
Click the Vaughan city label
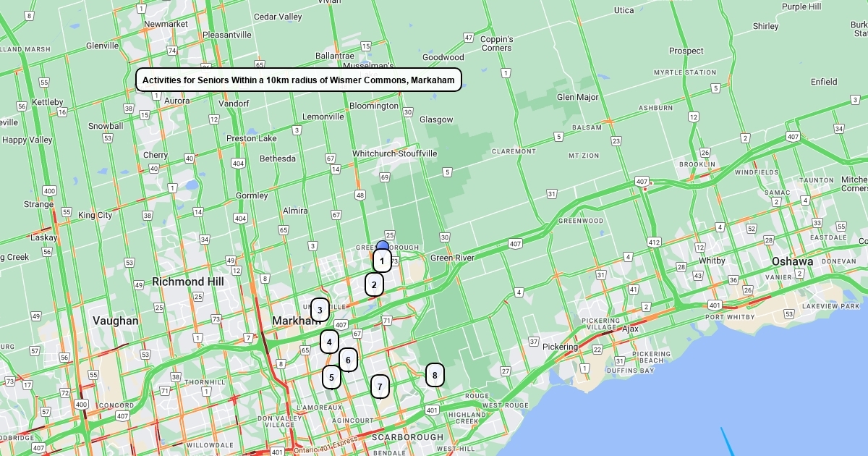(x=115, y=321)
